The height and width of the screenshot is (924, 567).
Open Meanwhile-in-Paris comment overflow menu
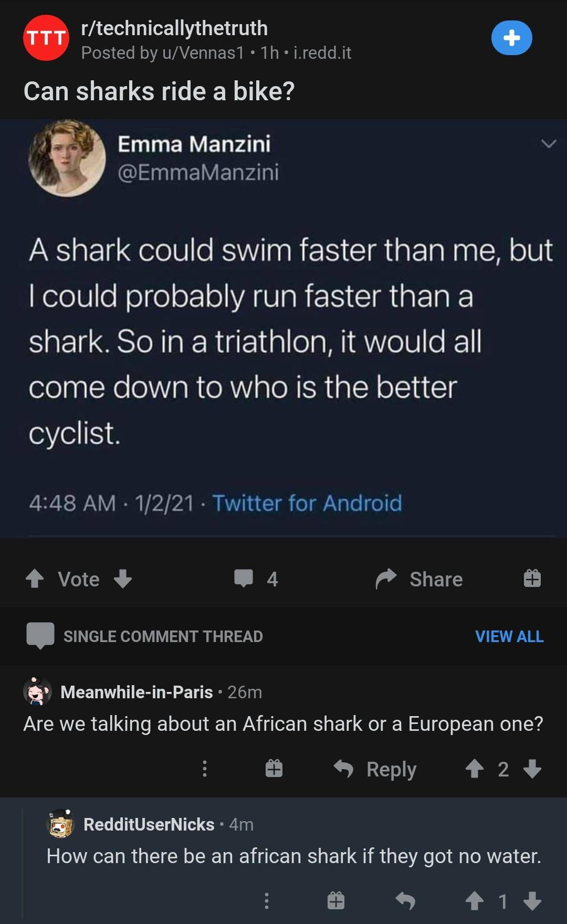click(x=205, y=769)
